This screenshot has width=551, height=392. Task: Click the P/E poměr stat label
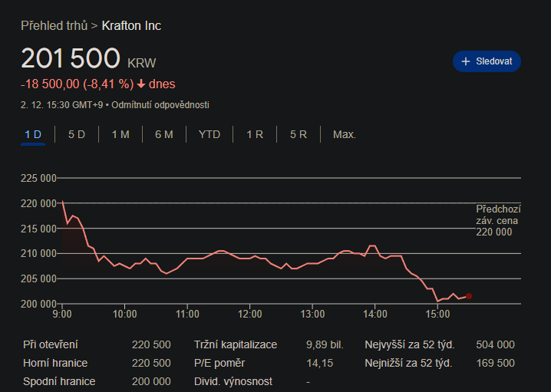pyautogui.click(x=220, y=363)
